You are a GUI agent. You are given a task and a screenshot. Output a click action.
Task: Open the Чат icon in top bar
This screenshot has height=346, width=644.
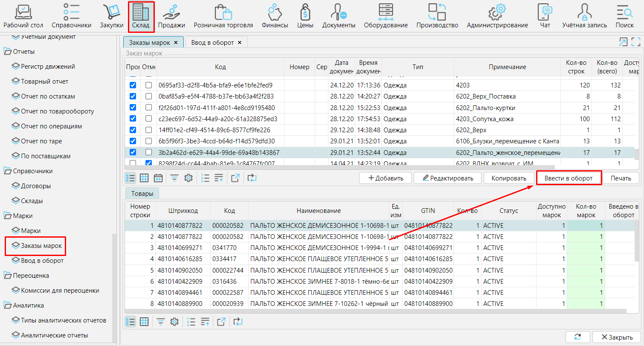pos(545,16)
